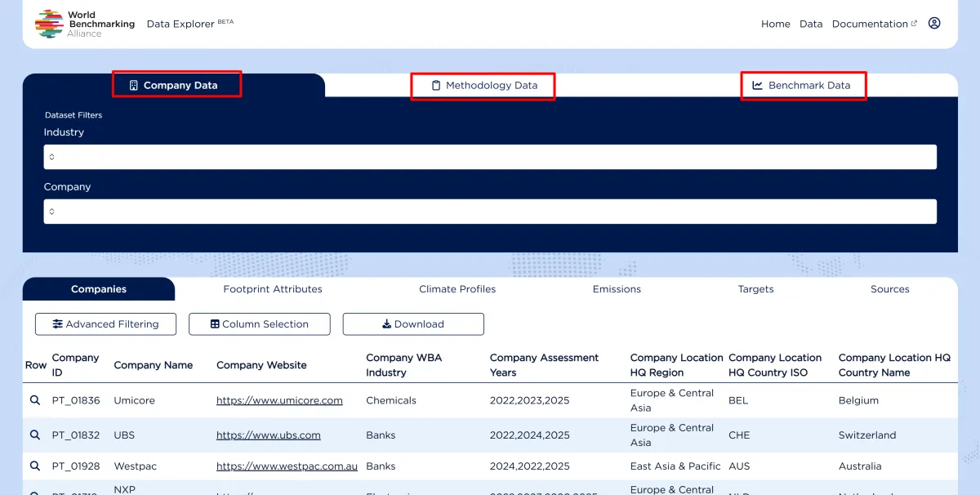Click the clipboard icon on Methodology Data tab
The height and width of the screenshot is (495, 980).
click(x=434, y=85)
